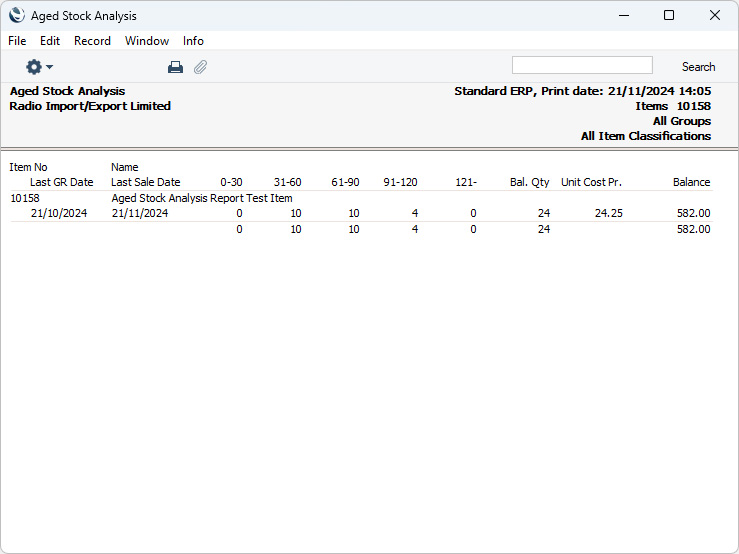The image size is (739, 554).
Task: Click the 'Balance' column header
Action: 691,182
